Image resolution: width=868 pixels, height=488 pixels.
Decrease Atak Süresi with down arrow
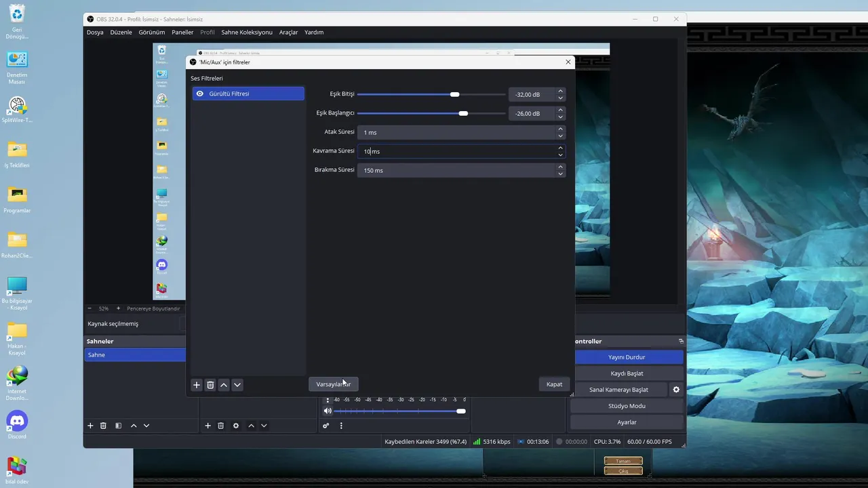(561, 136)
